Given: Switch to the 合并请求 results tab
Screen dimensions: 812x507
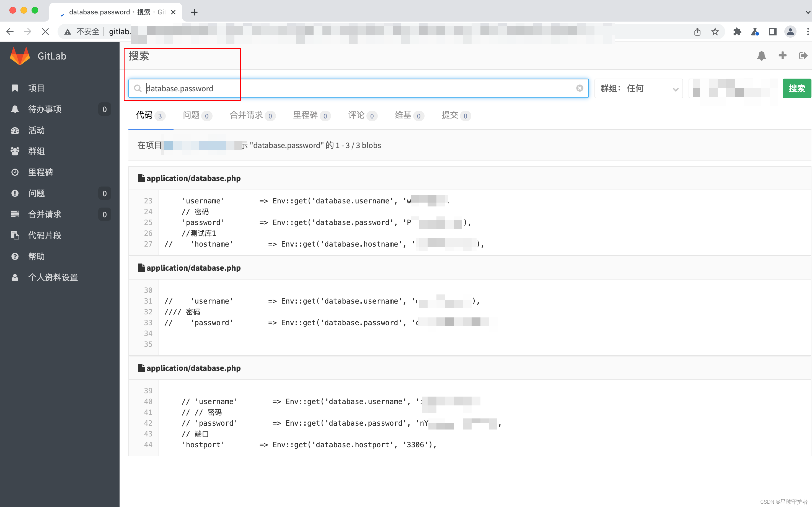Looking at the screenshot, I should (246, 115).
